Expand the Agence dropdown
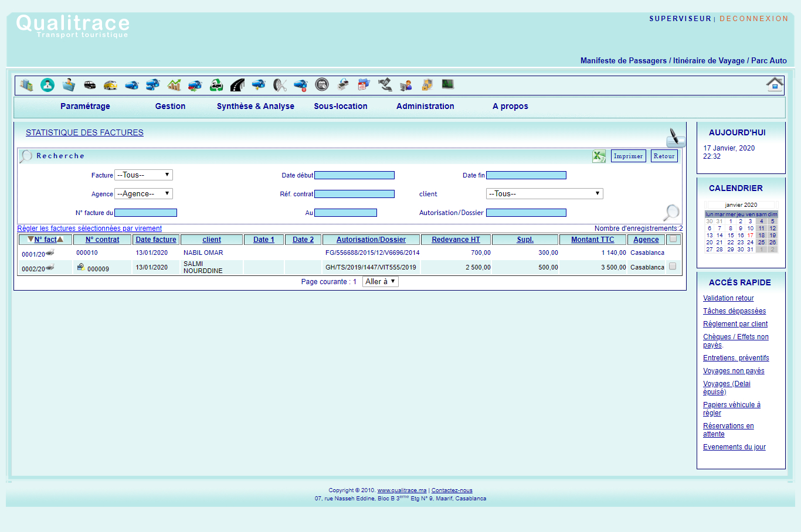The image size is (801, 532). 144,194
